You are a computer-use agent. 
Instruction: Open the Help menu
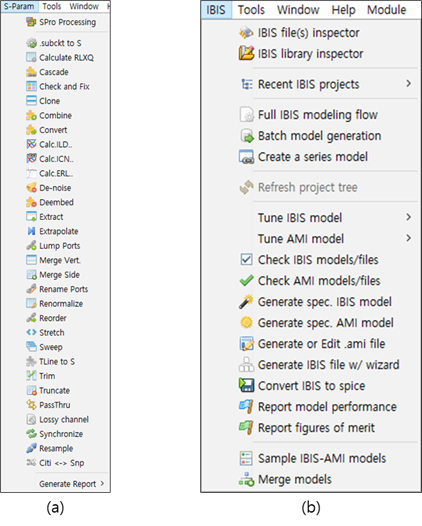344,10
